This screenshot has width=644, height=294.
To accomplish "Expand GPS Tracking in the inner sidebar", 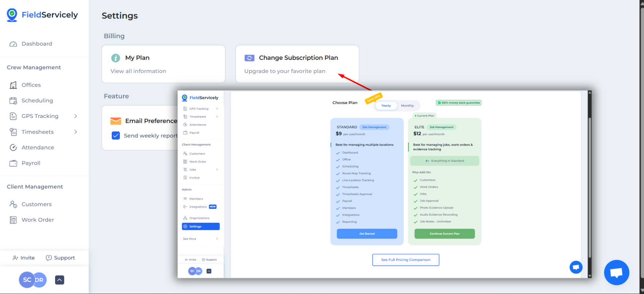I will [217, 109].
